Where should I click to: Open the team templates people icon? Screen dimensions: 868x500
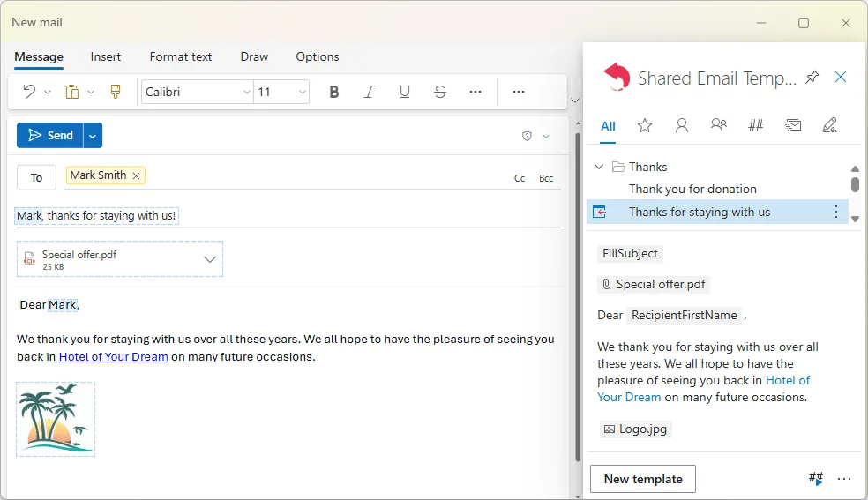click(719, 125)
